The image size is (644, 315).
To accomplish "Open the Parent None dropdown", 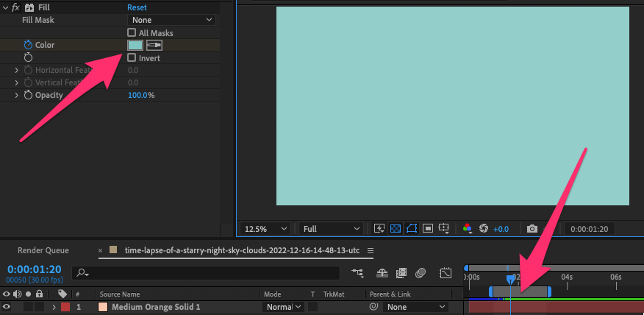I will coord(415,307).
